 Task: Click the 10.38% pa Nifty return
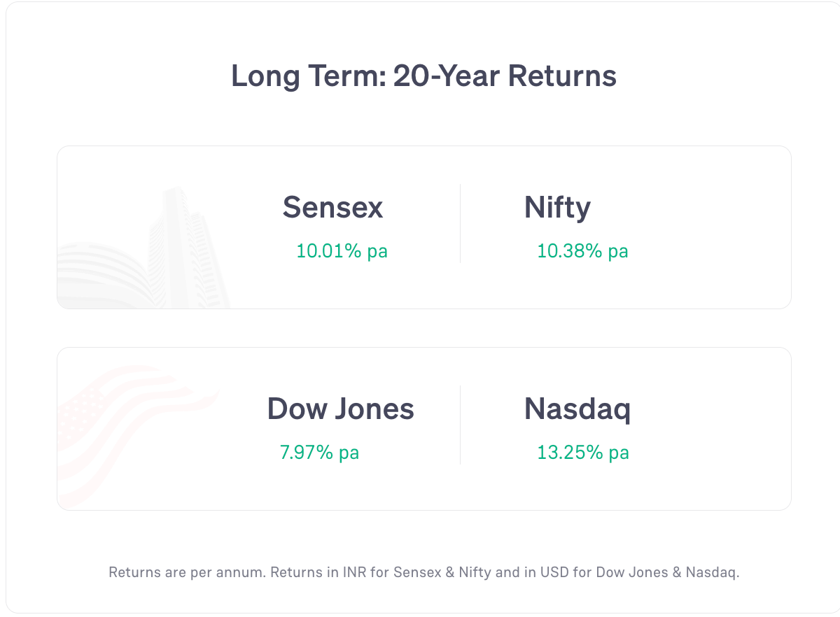tap(582, 250)
